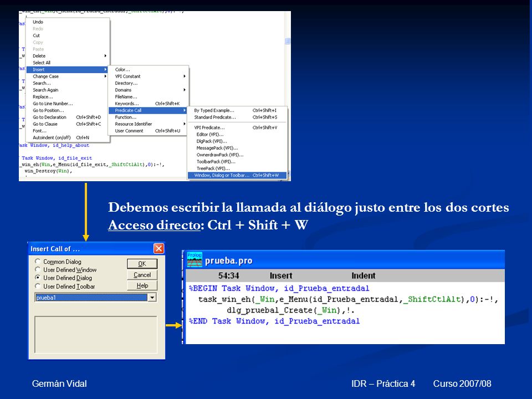The image size is (532, 399).
Task: Click the editor vertical scrollbar thumb
Action: click(x=288, y=41)
